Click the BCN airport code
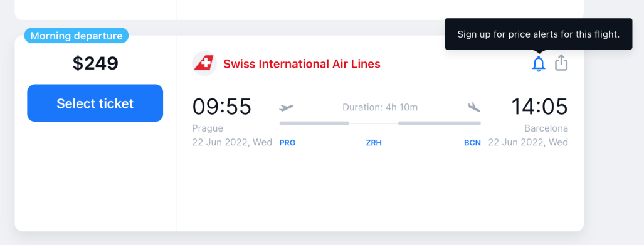 click(x=472, y=143)
